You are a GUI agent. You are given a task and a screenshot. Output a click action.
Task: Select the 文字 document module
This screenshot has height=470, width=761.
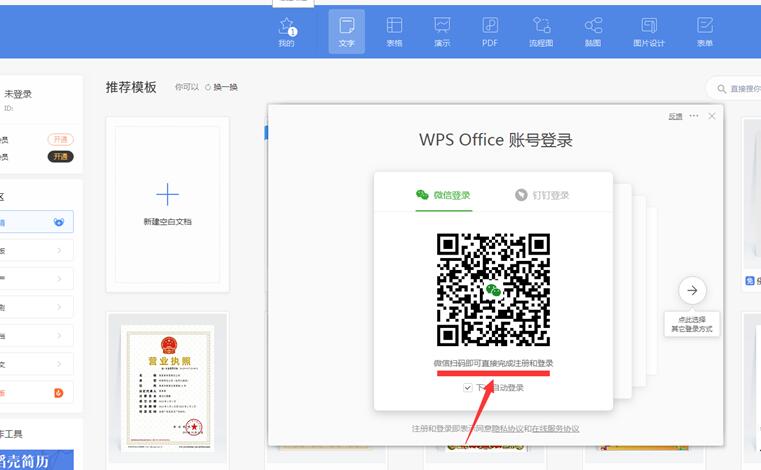pyautogui.click(x=347, y=32)
